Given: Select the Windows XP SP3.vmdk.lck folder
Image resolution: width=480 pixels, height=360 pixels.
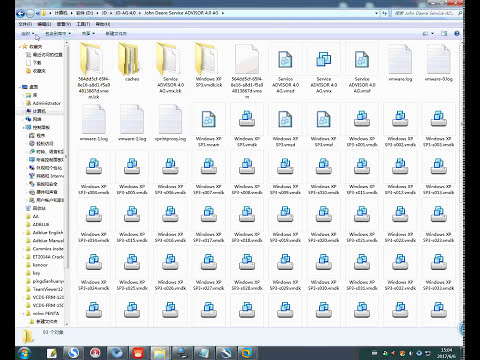Looking at the screenshot, I should pyautogui.click(x=209, y=65).
